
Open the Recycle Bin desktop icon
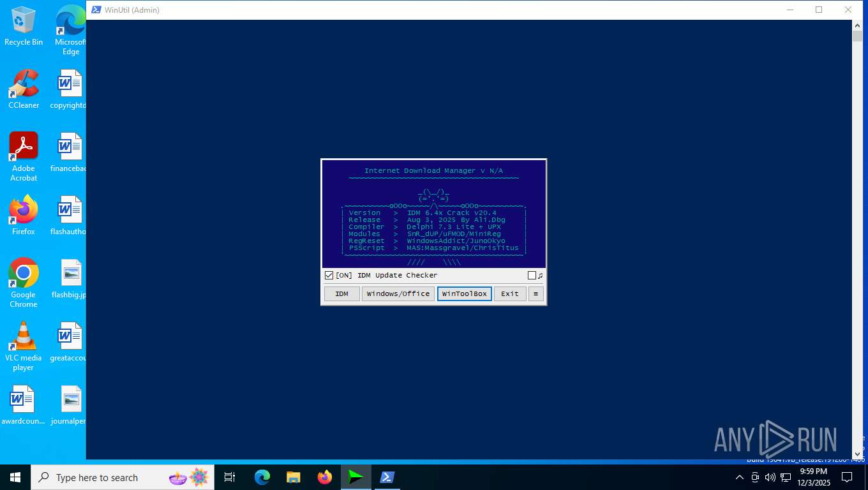(x=24, y=26)
